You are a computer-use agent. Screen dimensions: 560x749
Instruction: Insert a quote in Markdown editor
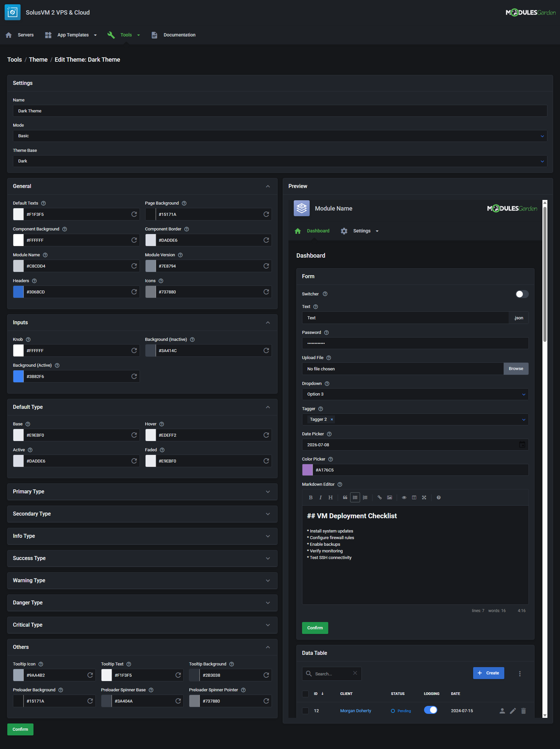pyautogui.click(x=345, y=497)
